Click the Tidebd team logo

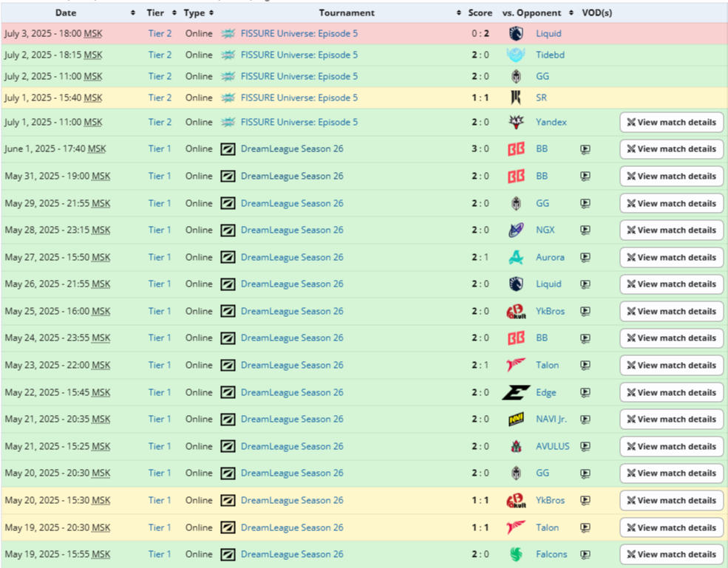(516, 55)
